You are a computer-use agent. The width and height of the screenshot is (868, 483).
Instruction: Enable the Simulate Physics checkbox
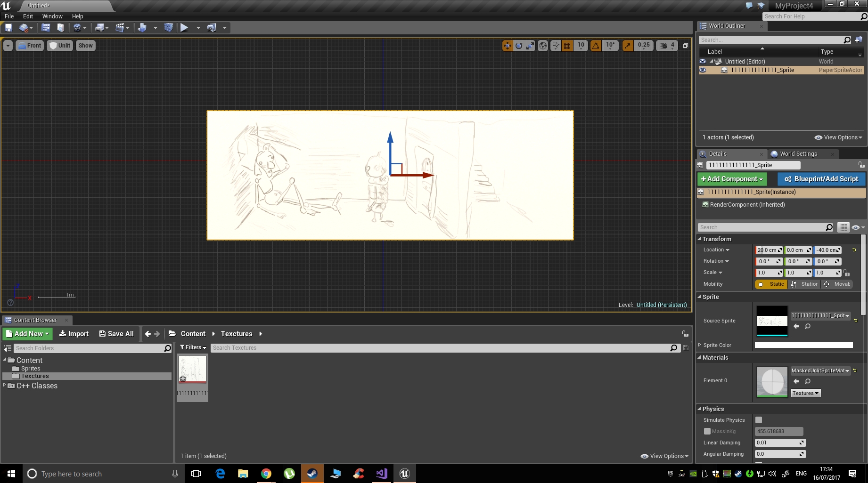(x=759, y=420)
